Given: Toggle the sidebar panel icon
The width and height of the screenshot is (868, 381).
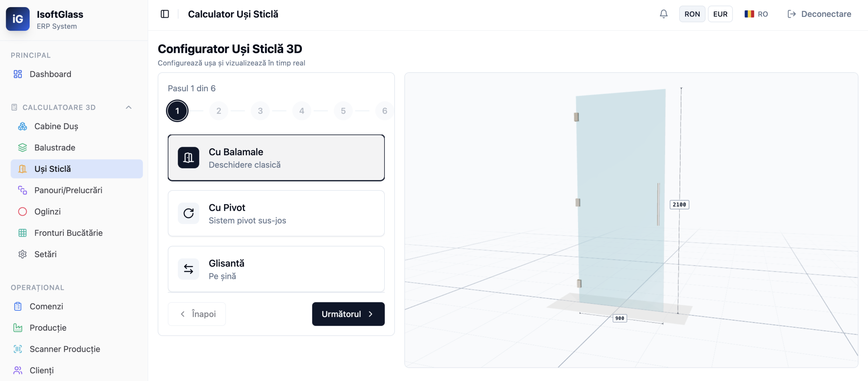Looking at the screenshot, I should [x=165, y=14].
